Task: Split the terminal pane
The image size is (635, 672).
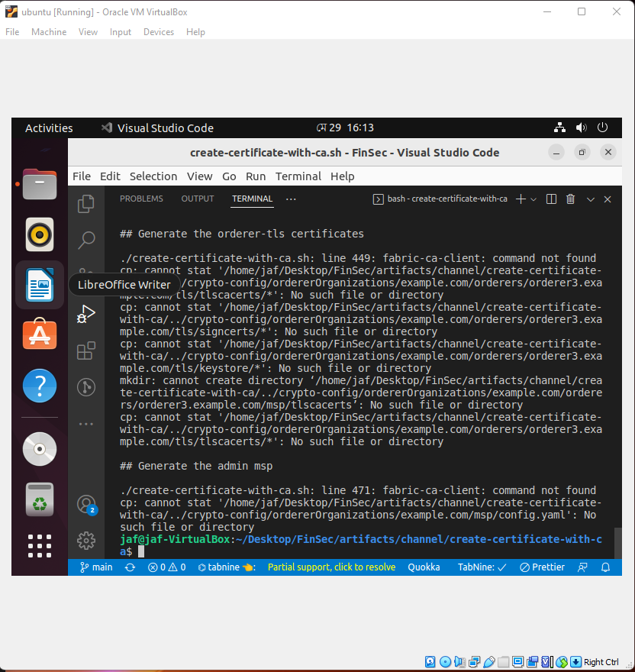Action: [551, 199]
